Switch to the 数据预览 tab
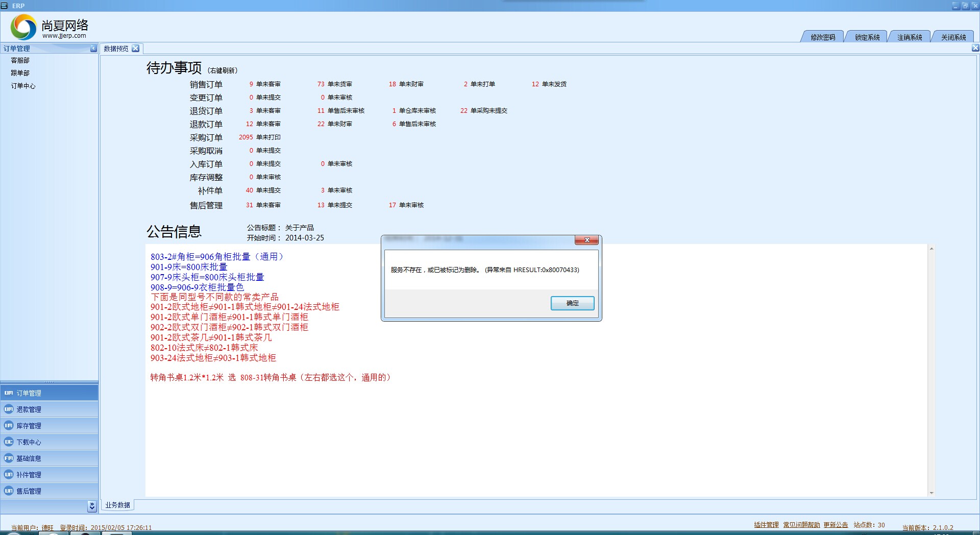Screen dimensions: 980x535 click(116, 48)
